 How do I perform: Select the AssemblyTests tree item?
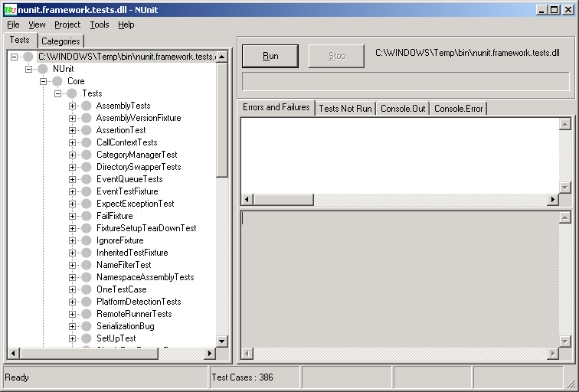click(x=123, y=106)
